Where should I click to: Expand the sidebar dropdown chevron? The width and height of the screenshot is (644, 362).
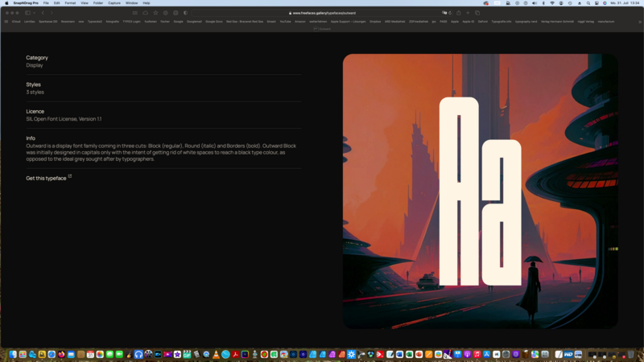[34, 13]
